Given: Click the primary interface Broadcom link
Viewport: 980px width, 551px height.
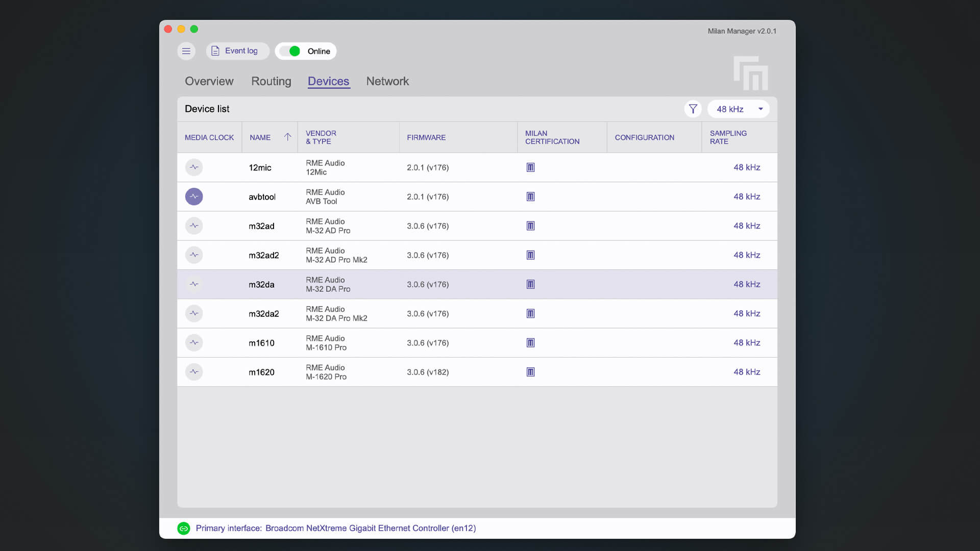Looking at the screenshot, I should tap(370, 528).
